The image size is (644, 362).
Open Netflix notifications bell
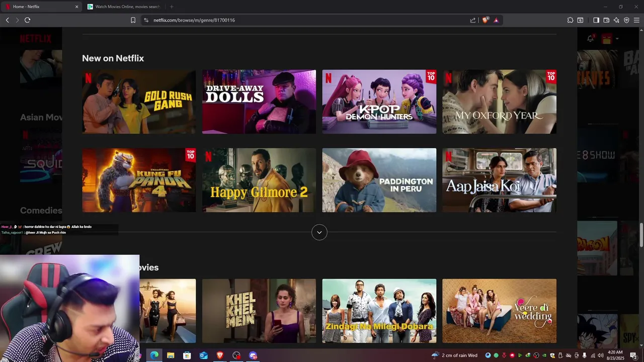tap(591, 38)
